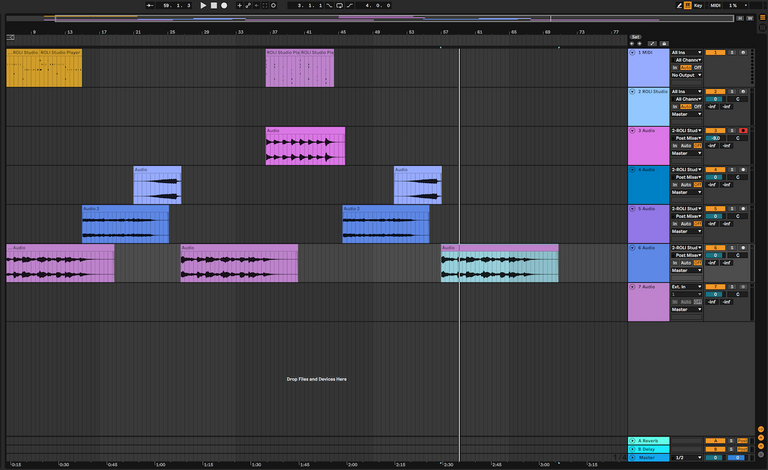Click Capture MIDI brackets icon
The width and height of the screenshot is (768, 470).
click(x=265, y=5)
